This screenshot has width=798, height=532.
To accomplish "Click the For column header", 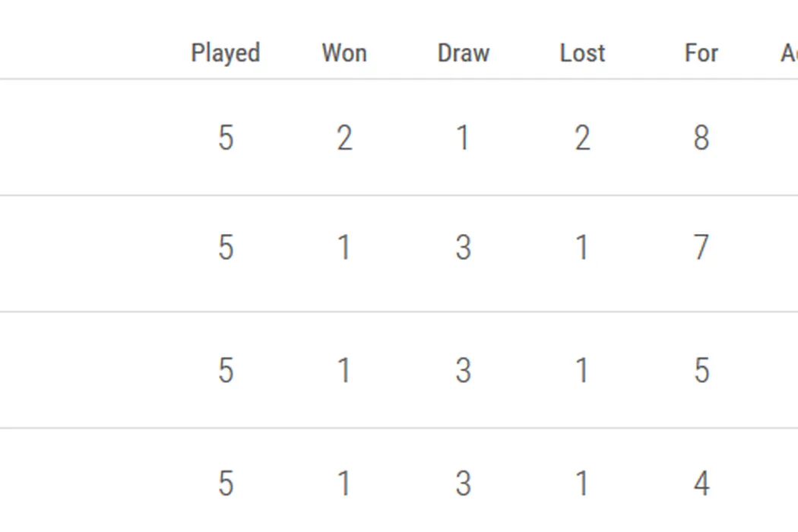I will (701, 53).
